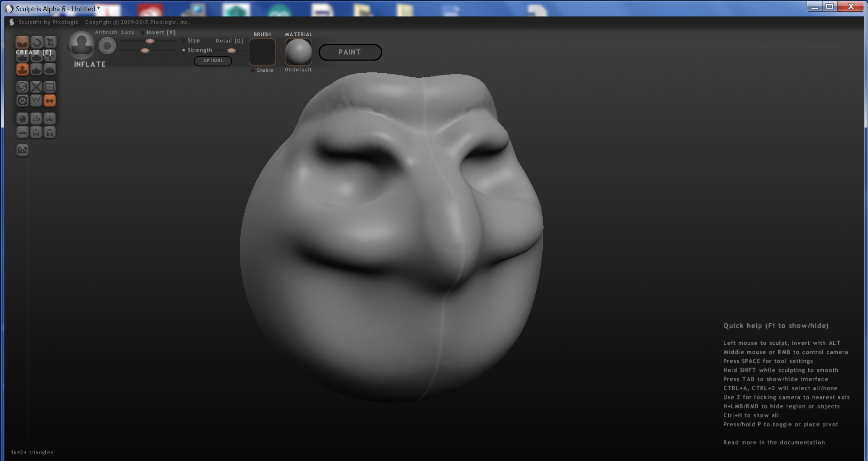Click the large Inflate brush icon
The image size is (868, 461).
click(x=81, y=45)
